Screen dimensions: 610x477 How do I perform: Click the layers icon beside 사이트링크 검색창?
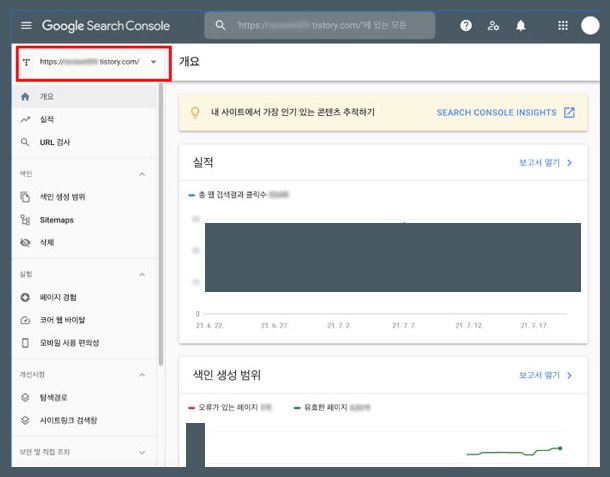pyautogui.click(x=25, y=420)
